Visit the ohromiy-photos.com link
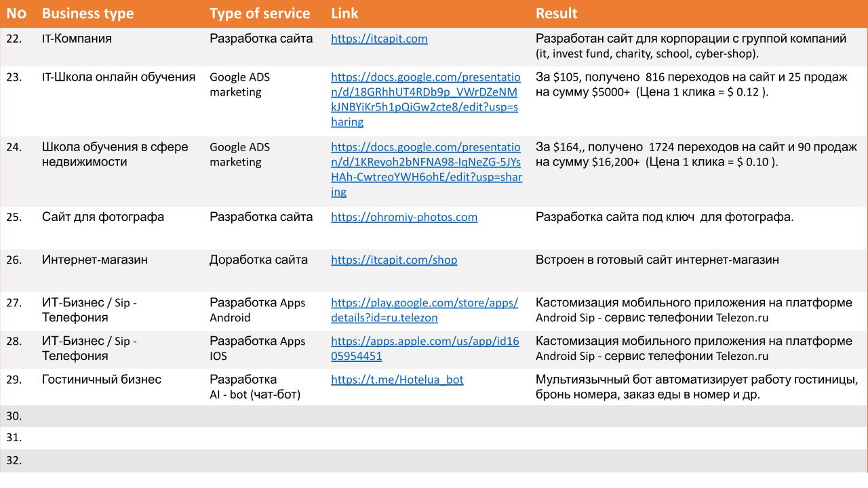 click(x=404, y=217)
